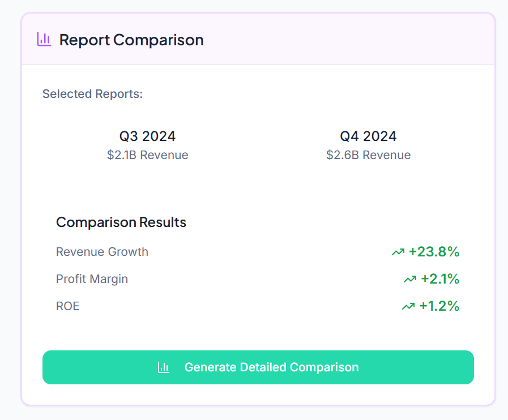Viewport: 508px width, 420px height.
Task: Click the trend arrow next to Revenue Growth
Action: (398, 251)
